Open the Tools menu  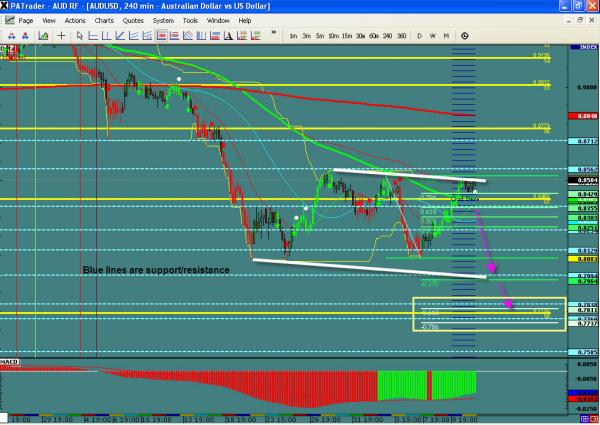[190, 19]
